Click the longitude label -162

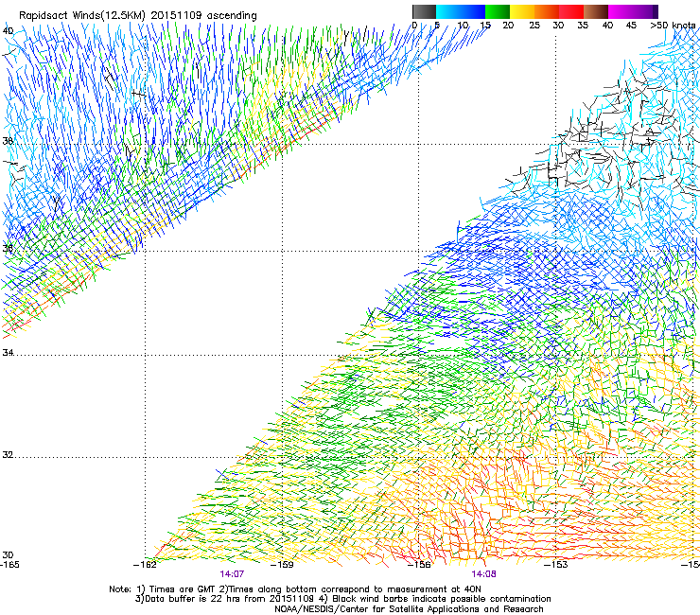[x=145, y=564]
